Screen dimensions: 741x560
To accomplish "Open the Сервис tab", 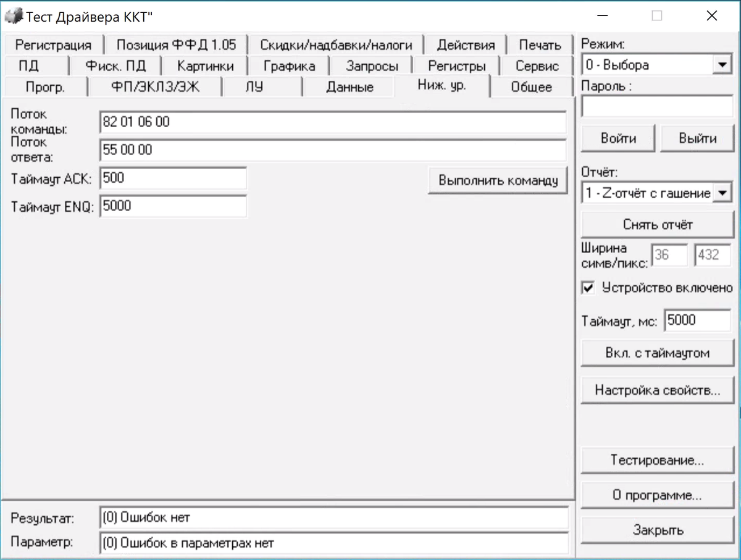I will 537,66.
